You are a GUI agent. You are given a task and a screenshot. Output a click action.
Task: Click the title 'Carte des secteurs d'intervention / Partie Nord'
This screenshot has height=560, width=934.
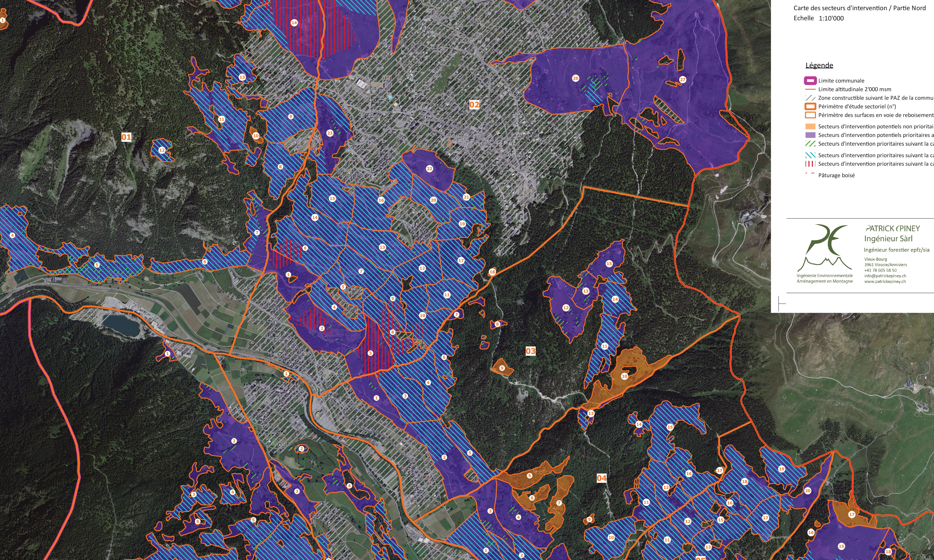(860, 8)
